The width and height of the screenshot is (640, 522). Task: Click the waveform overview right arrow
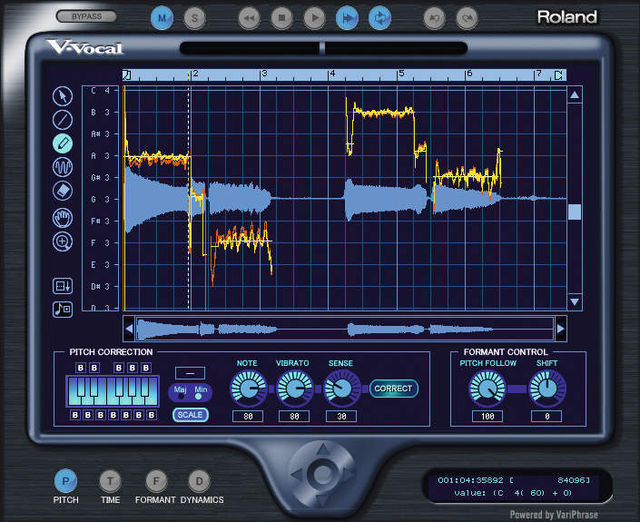click(x=561, y=329)
